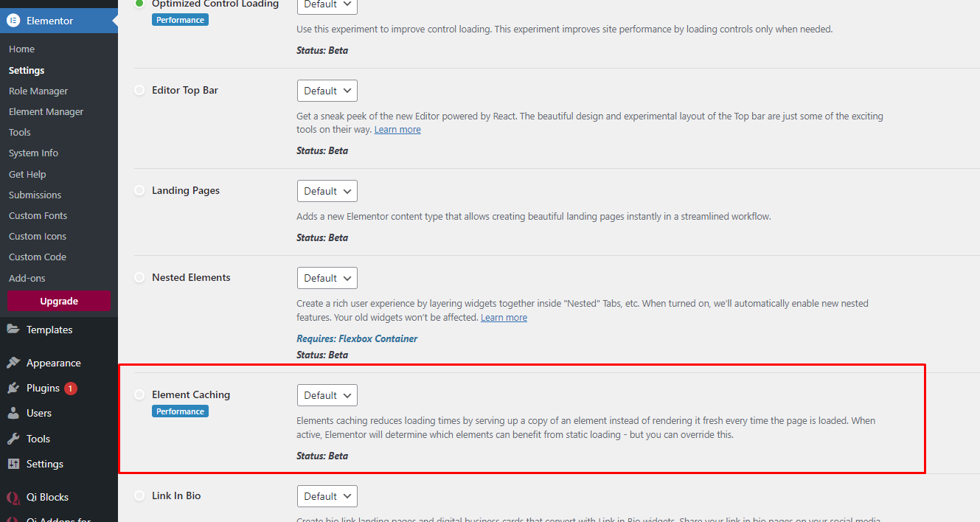Click the Landing Pages status indicator

click(139, 190)
